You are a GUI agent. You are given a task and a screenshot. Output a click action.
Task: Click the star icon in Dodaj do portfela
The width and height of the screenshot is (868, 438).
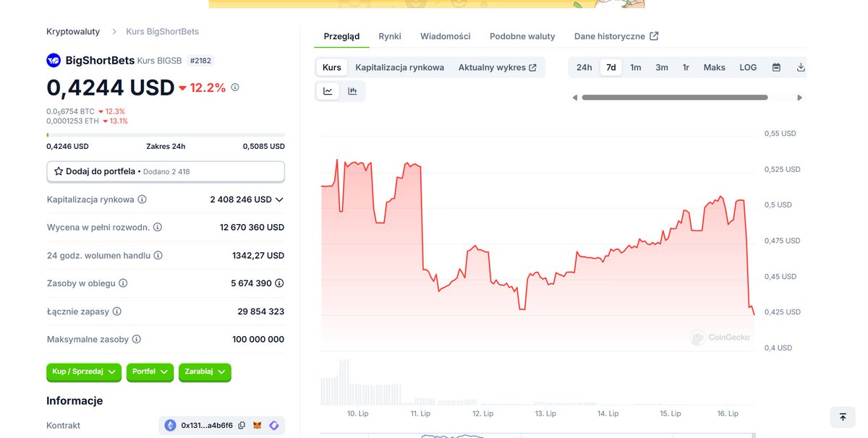59,171
